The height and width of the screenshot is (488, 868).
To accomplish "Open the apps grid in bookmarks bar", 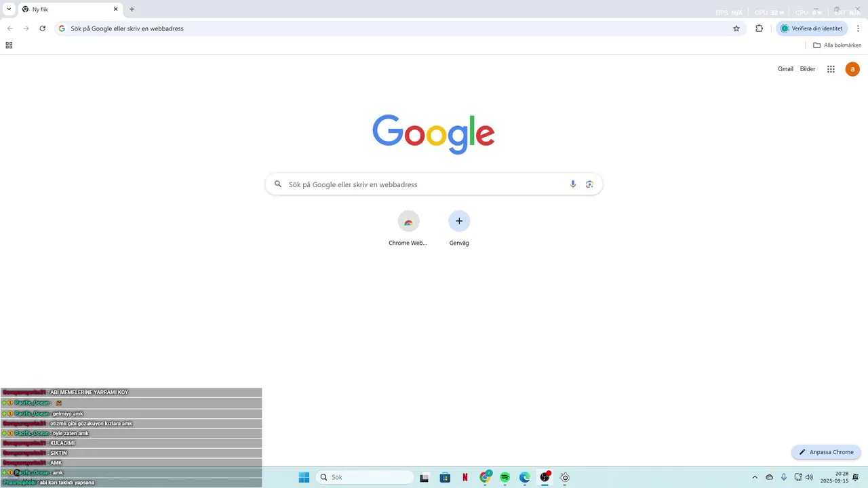I will [x=9, y=45].
